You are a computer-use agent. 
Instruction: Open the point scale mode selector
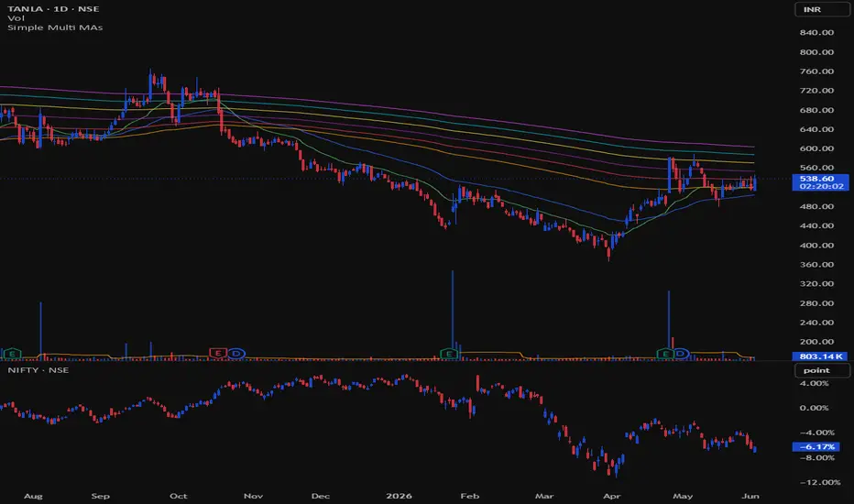[822, 370]
